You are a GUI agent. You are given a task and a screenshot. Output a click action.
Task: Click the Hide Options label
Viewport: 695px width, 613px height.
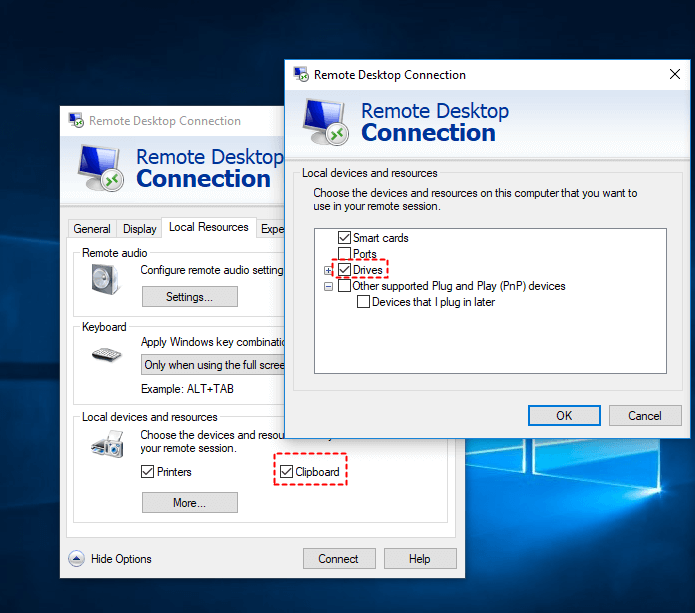tap(121, 559)
